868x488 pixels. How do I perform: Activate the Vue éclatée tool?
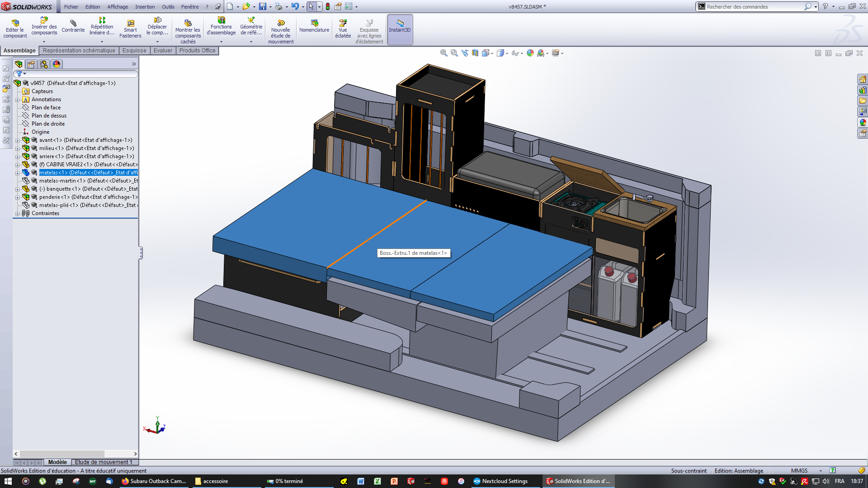click(343, 23)
